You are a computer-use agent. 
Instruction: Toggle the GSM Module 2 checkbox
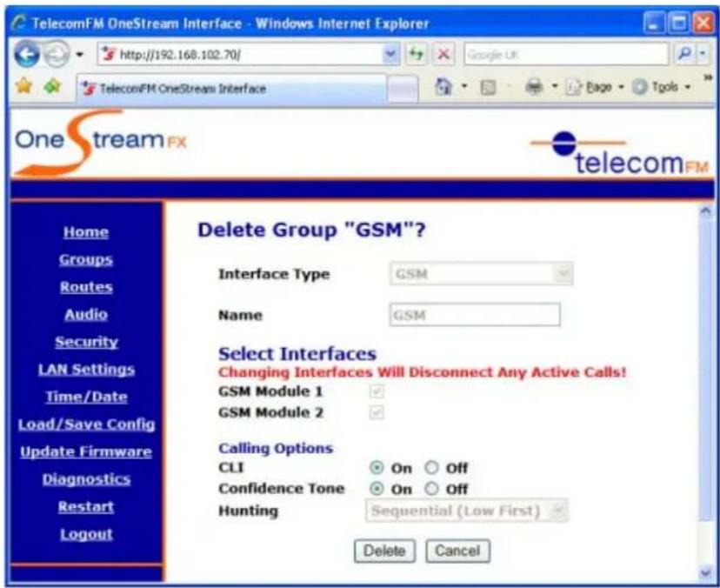(x=377, y=412)
